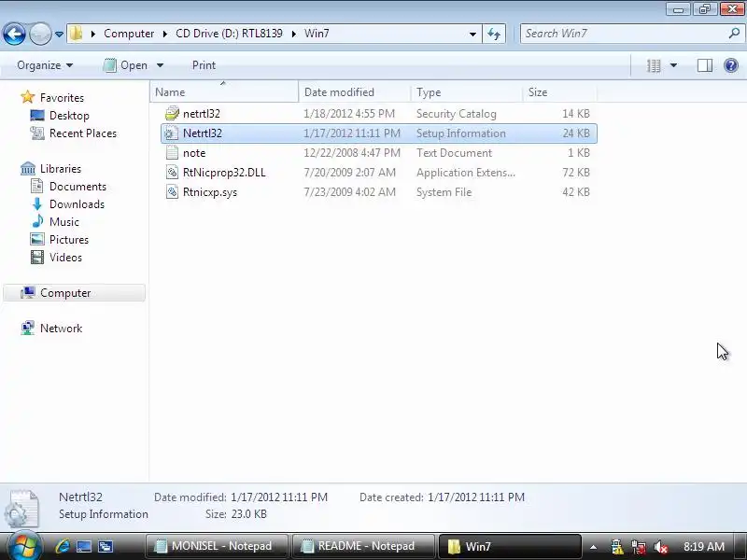Select the Netrtl32 setup information icon

click(172, 133)
